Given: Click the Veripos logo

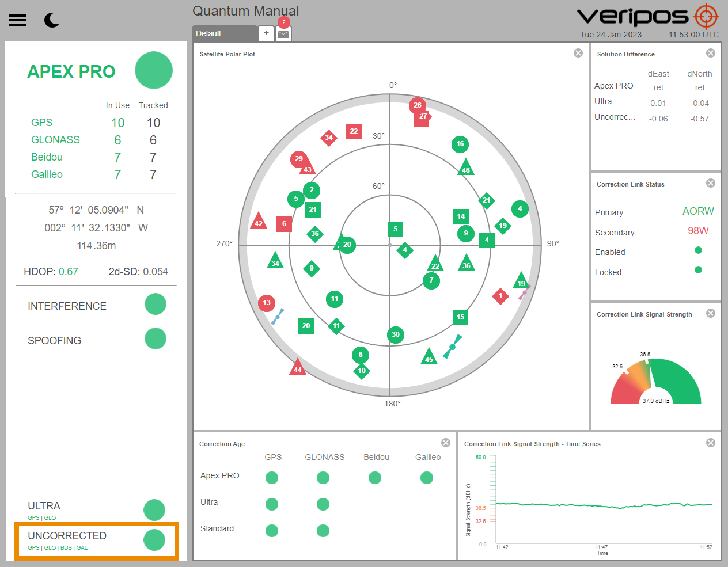Looking at the screenshot, I should [648, 16].
